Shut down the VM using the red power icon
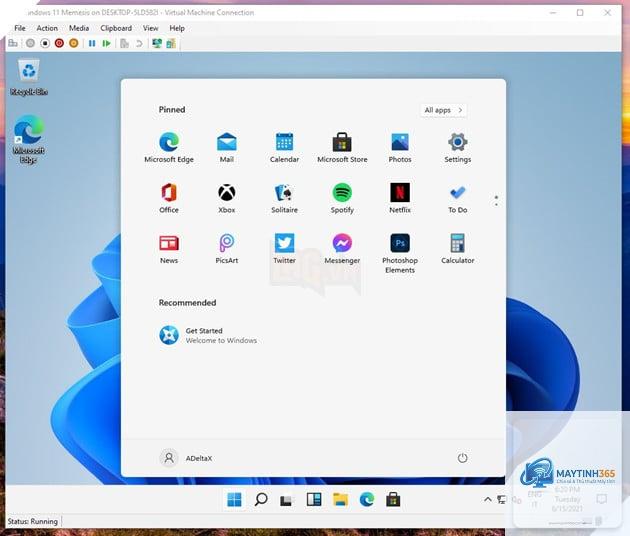This screenshot has height=536, width=630. [x=59, y=43]
